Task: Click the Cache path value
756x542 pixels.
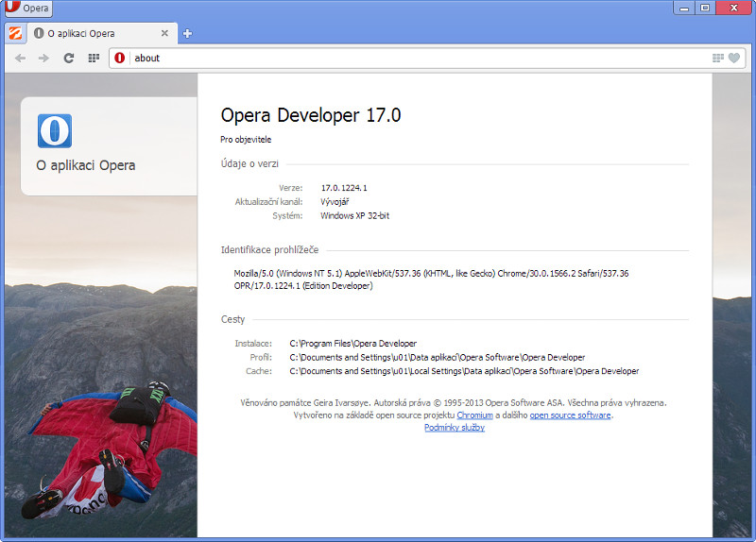Action: coord(464,371)
